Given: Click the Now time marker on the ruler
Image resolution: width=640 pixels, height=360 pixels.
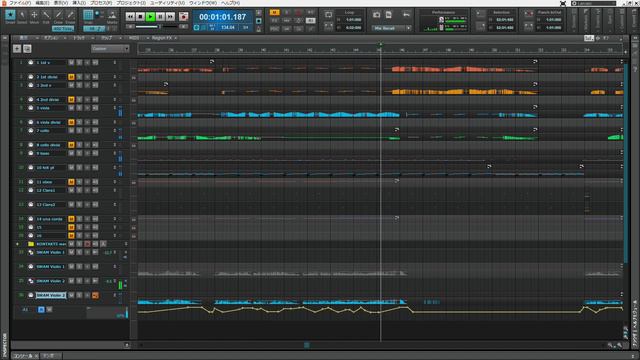Looking at the screenshot, I should click(x=380, y=44).
